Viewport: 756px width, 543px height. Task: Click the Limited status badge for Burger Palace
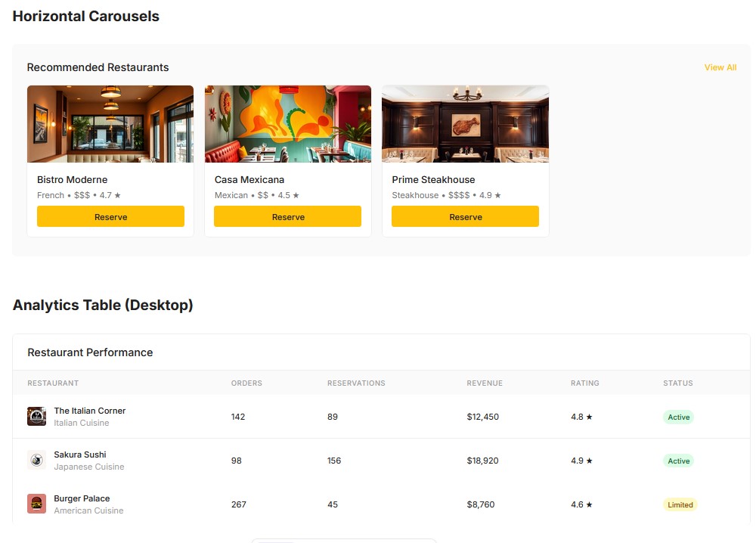680,505
